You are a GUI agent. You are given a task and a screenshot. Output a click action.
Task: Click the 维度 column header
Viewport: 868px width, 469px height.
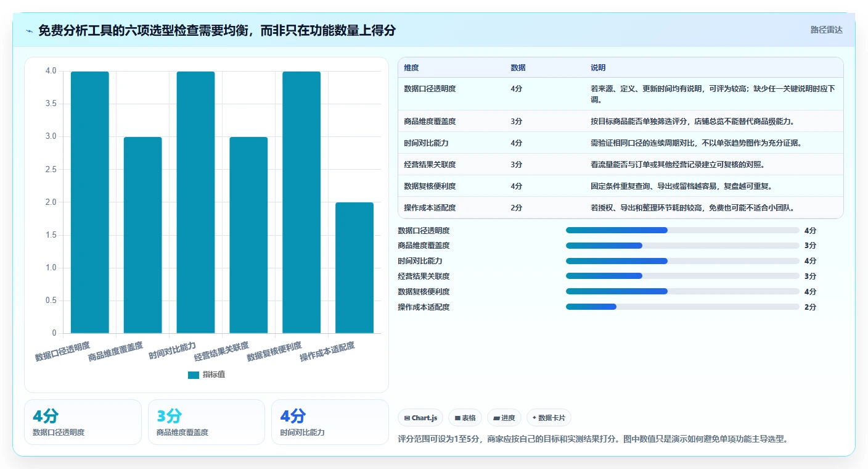coord(411,68)
